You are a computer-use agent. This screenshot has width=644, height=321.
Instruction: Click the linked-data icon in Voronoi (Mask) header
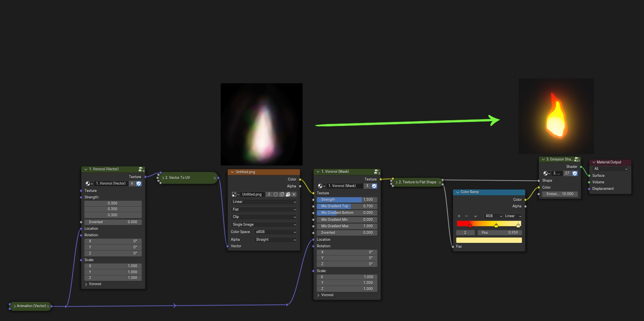377,172
